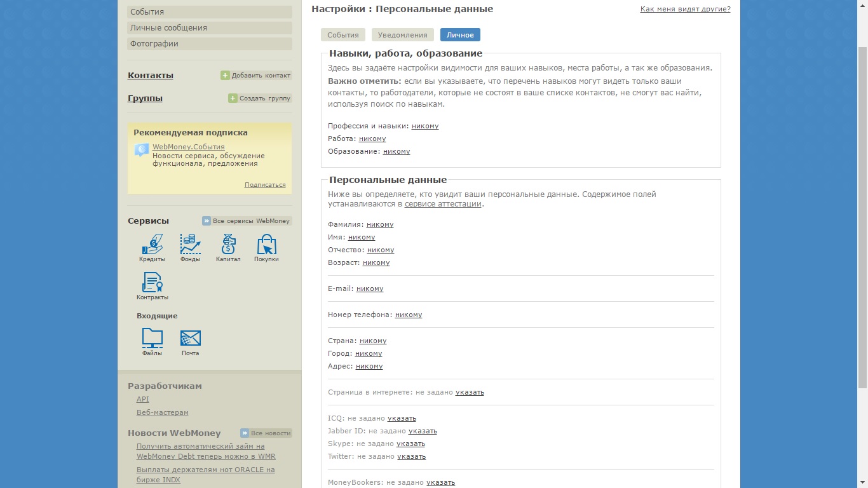Change visibility for Номер телефона

click(409, 315)
